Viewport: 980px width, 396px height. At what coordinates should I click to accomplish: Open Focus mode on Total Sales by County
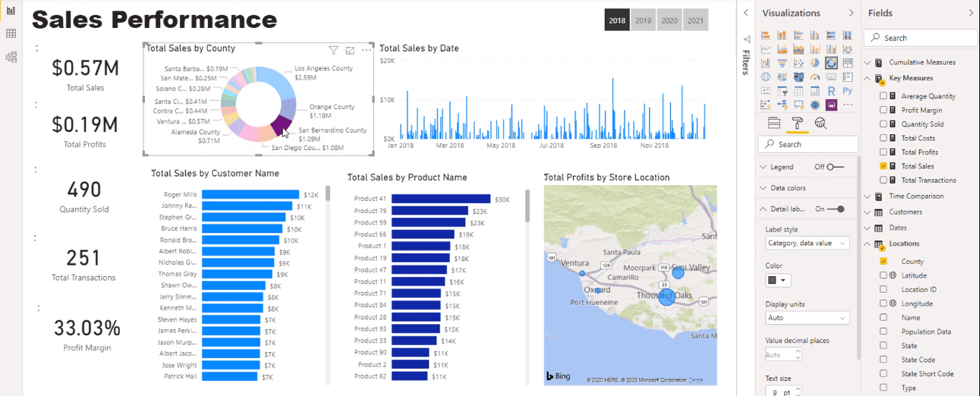pyautogui.click(x=350, y=50)
